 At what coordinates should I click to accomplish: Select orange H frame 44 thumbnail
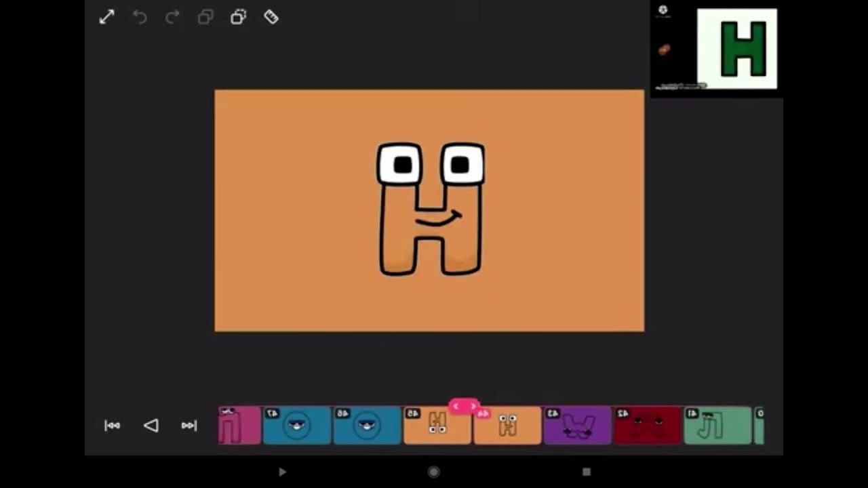pyautogui.click(x=507, y=426)
